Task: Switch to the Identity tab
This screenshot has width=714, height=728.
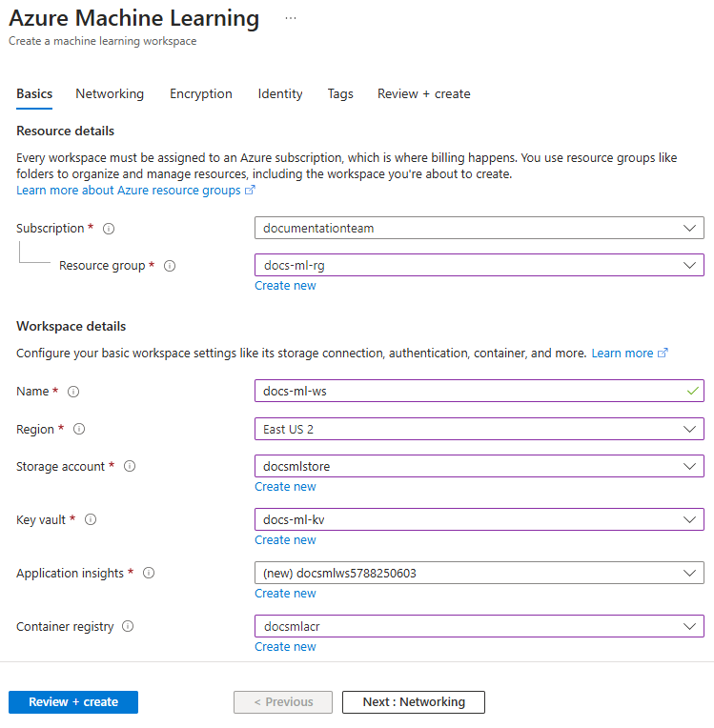Action: click(x=280, y=94)
